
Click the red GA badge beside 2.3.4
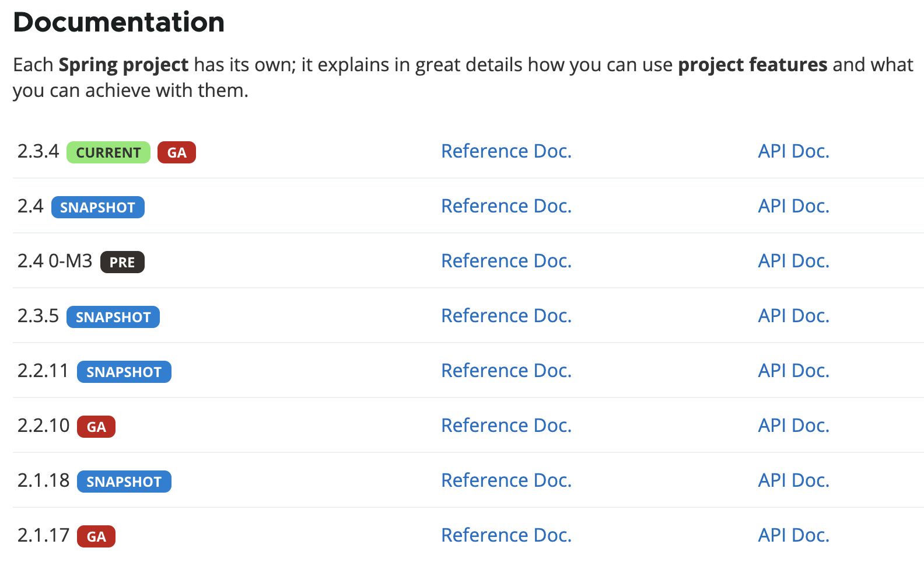click(176, 152)
